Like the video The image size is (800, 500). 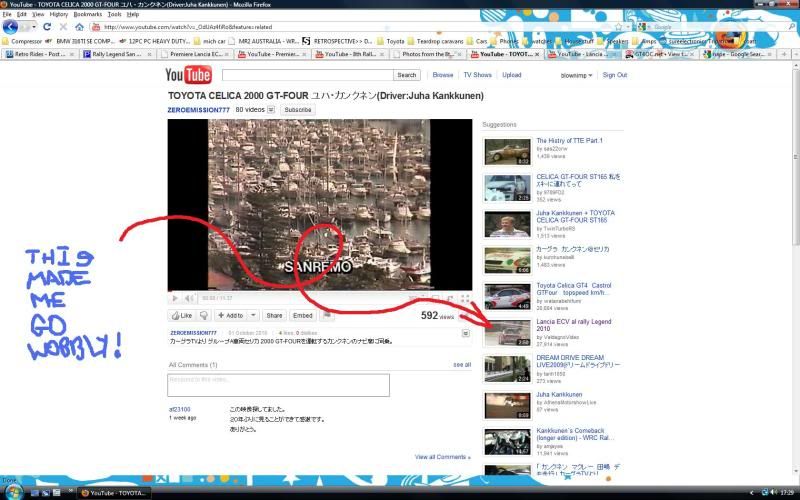tap(182, 315)
